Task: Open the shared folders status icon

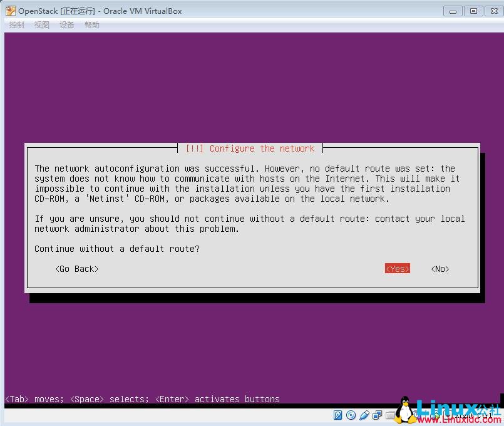Action: coord(389,415)
